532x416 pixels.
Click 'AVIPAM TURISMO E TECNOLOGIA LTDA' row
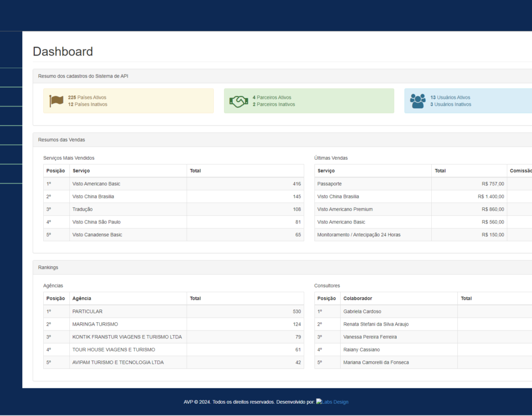pos(173,362)
